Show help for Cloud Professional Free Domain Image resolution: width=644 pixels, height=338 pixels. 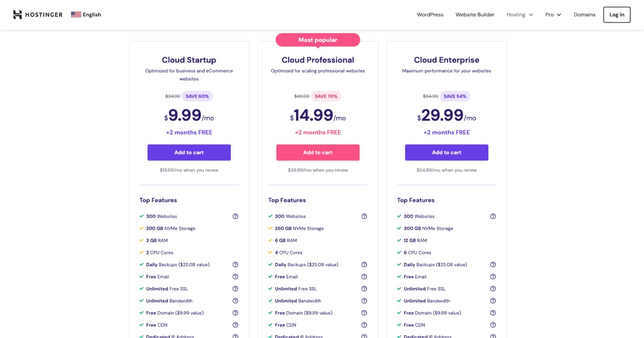(x=364, y=313)
